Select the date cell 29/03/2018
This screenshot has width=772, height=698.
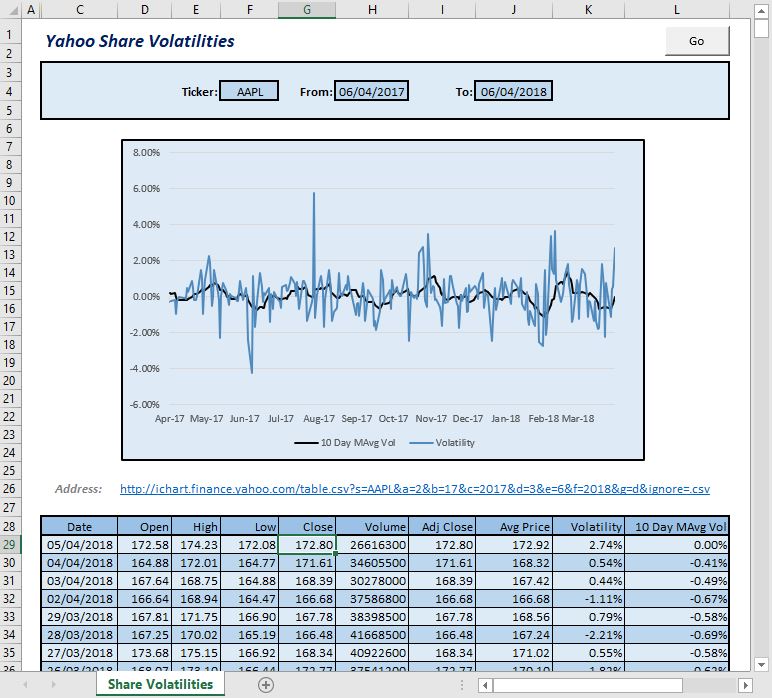point(79,617)
